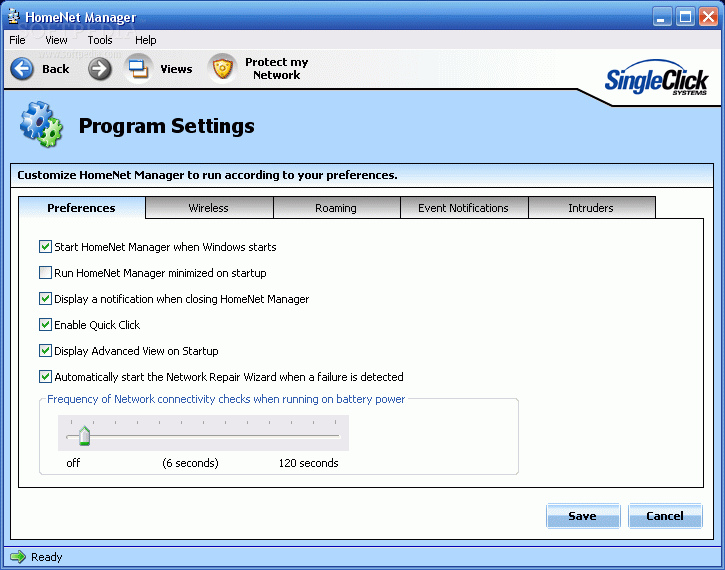Click the Protect my Network shield icon
This screenshot has width=725, height=570.
222,69
